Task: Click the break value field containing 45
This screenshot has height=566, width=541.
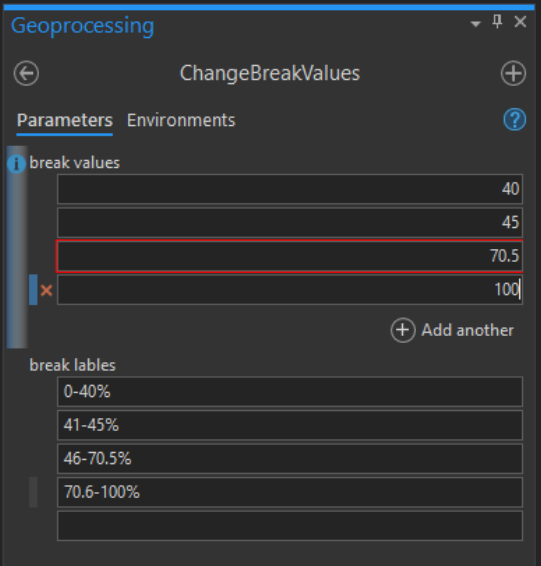Action: [x=290, y=222]
